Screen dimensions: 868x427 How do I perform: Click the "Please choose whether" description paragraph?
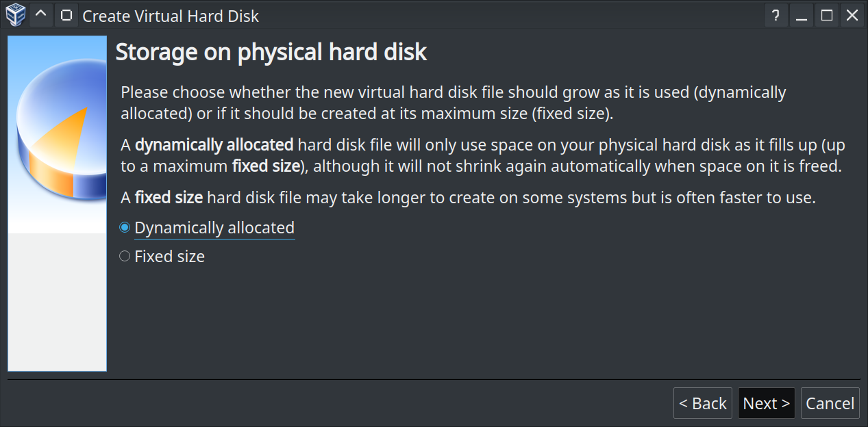[x=452, y=102]
